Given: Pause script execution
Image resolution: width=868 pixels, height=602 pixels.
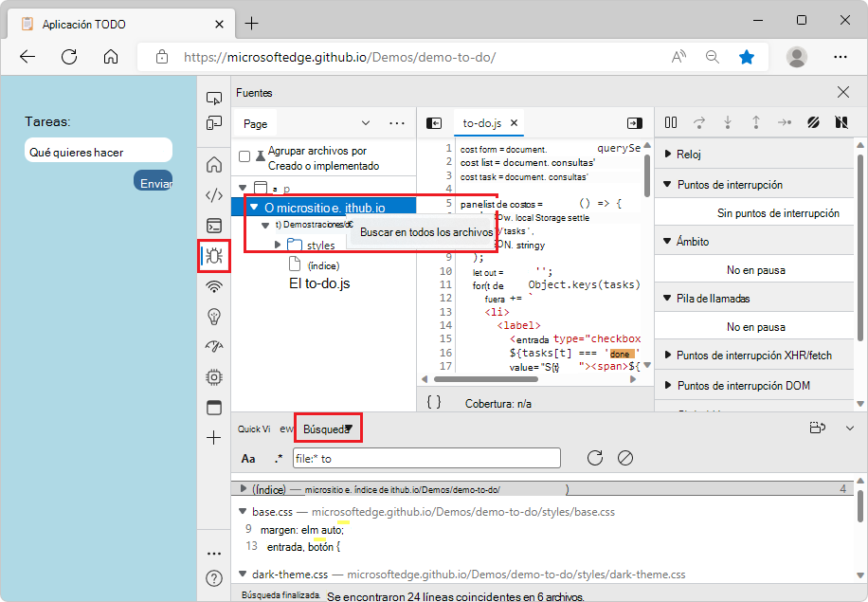Looking at the screenshot, I should (x=671, y=122).
